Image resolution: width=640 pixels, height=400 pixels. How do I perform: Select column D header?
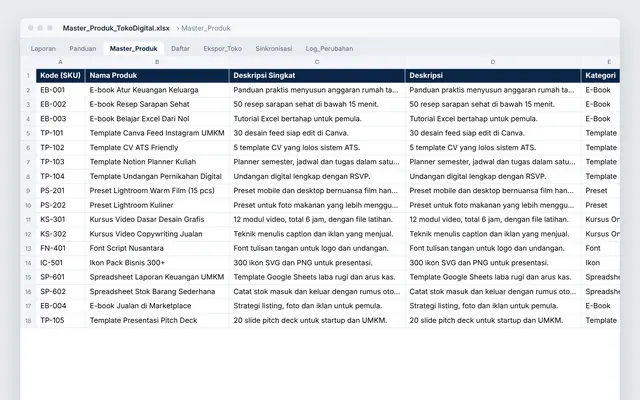coord(493,62)
